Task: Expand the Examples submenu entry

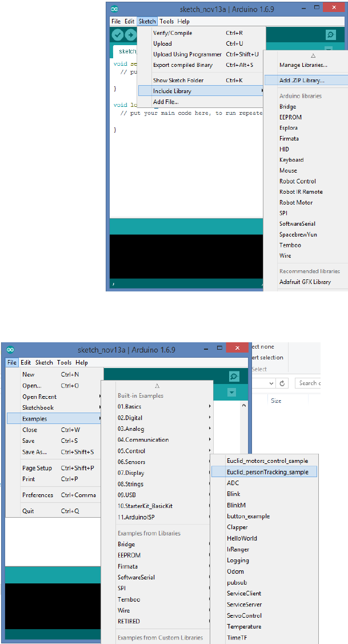Action: click(55, 419)
